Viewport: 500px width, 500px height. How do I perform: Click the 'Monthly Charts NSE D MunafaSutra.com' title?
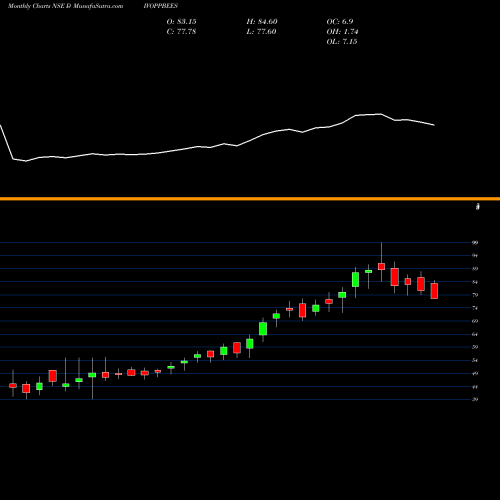pos(65,6)
